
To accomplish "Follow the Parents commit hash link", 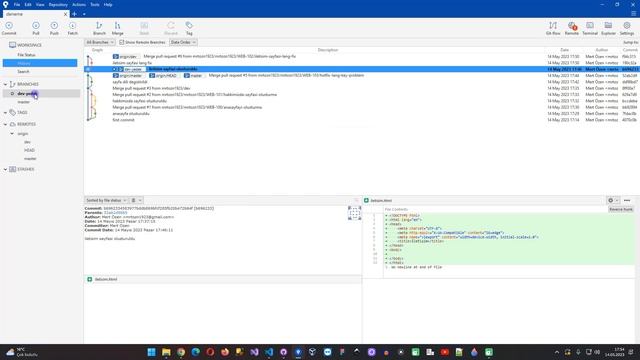I will 116,213.
